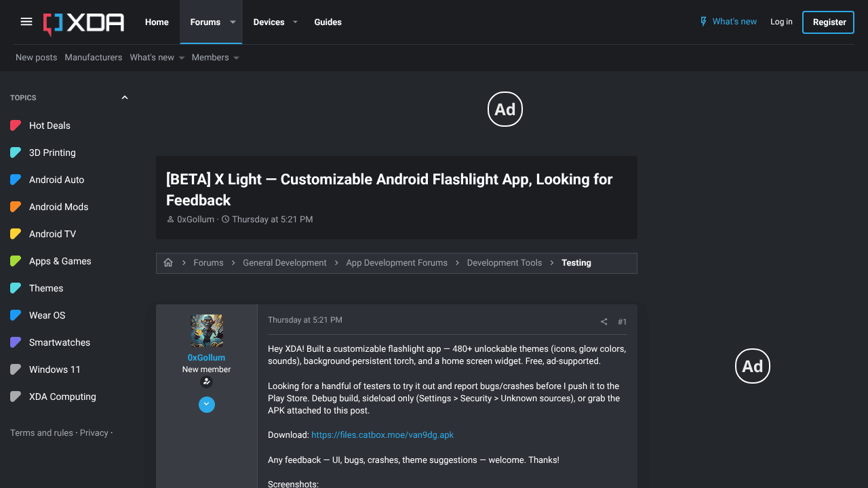Click the Android TV topic icon
Screen dimensions: 868x488
(x=16, y=234)
